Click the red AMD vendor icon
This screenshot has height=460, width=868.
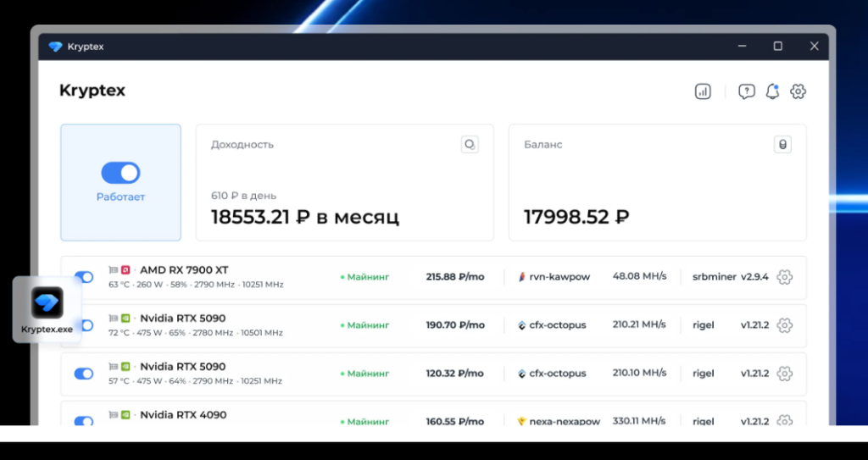[x=125, y=270]
